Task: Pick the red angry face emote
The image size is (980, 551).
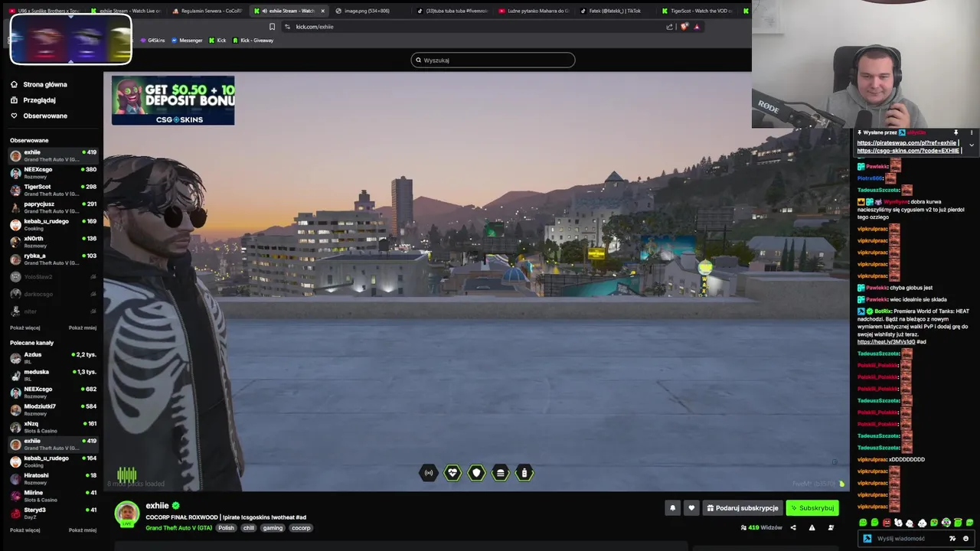Action: click(x=887, y=523)
